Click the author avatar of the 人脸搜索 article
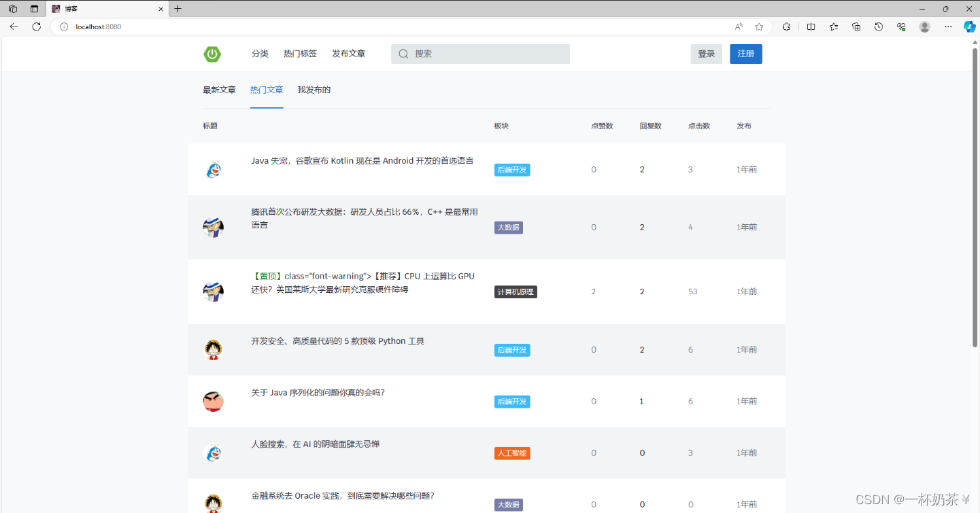The height and width of the screenshot is (513, 980). pos(214,453)
